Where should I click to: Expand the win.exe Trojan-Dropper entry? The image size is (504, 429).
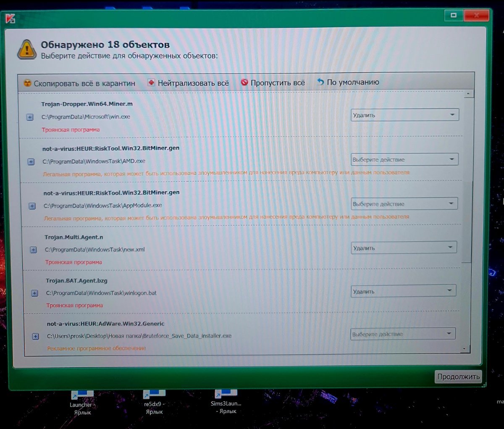(x=30, y=117)
